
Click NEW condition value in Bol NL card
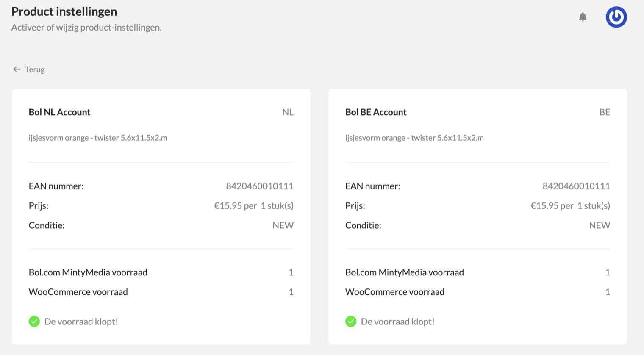[x=283, y=225]
